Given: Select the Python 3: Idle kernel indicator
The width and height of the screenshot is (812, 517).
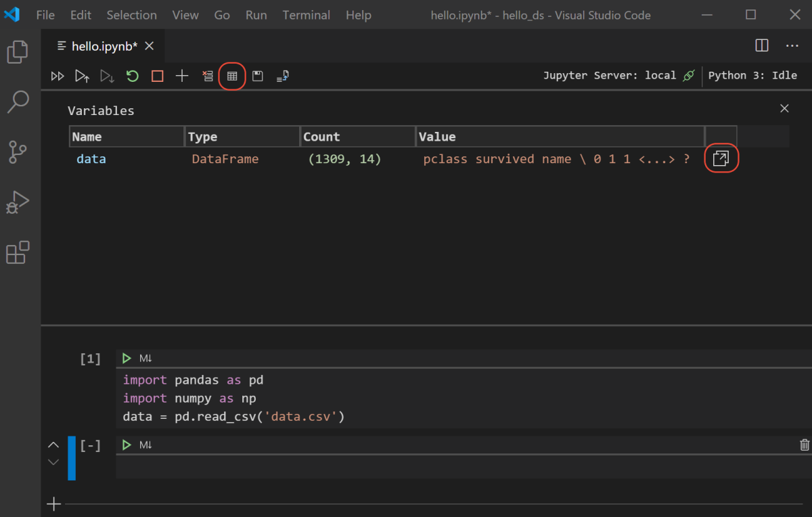Looking at the screenshot, I should pyautogui.click(x=753, y=75).
